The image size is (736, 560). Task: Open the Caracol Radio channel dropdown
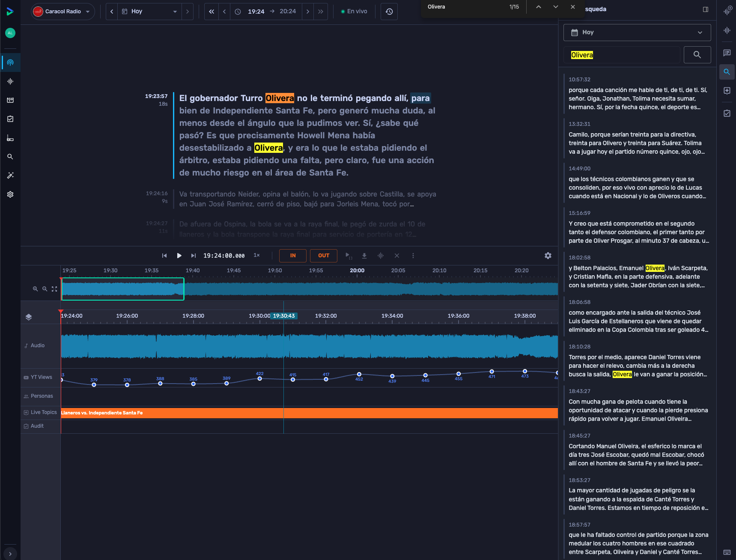point(63,12)
